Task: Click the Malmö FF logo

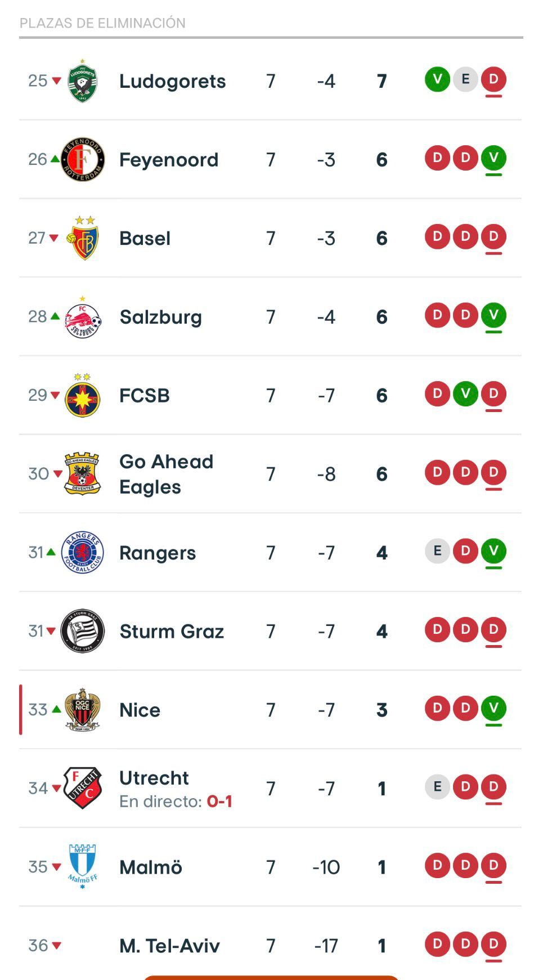Action: point(83,867)
